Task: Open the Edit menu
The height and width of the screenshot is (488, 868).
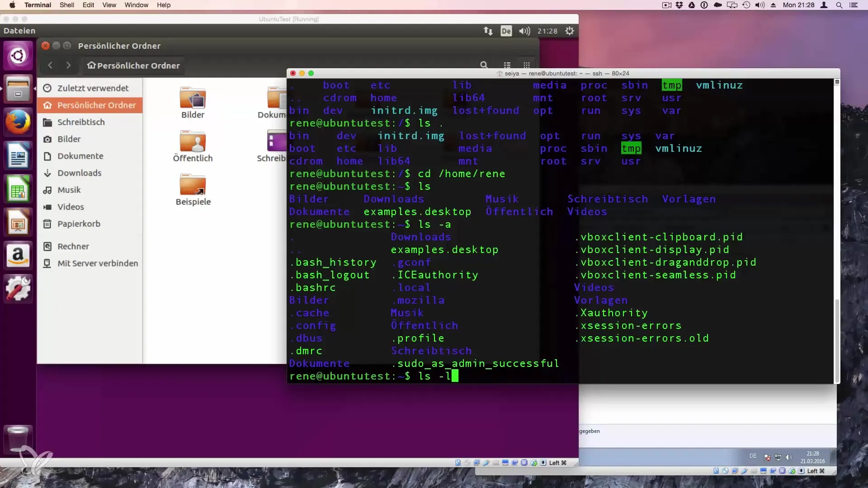Action: tap(88, 5)
